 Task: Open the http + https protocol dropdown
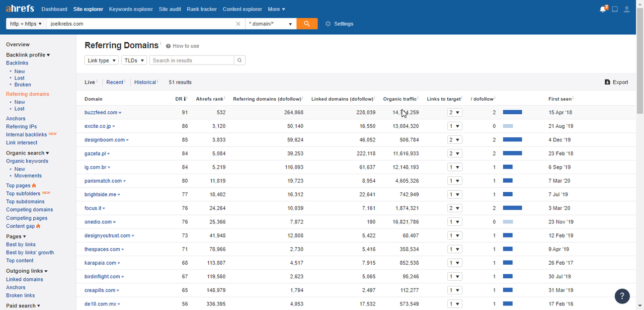[x=26, y=24]
